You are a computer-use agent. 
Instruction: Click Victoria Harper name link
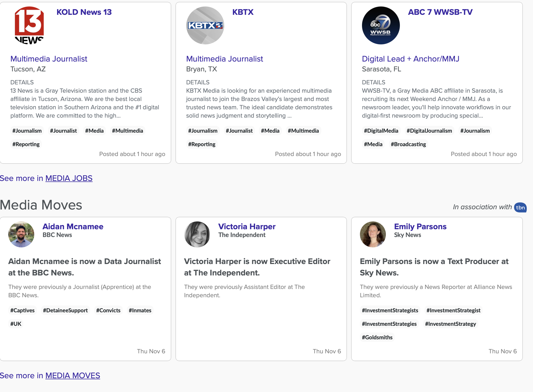pos(247,227)
